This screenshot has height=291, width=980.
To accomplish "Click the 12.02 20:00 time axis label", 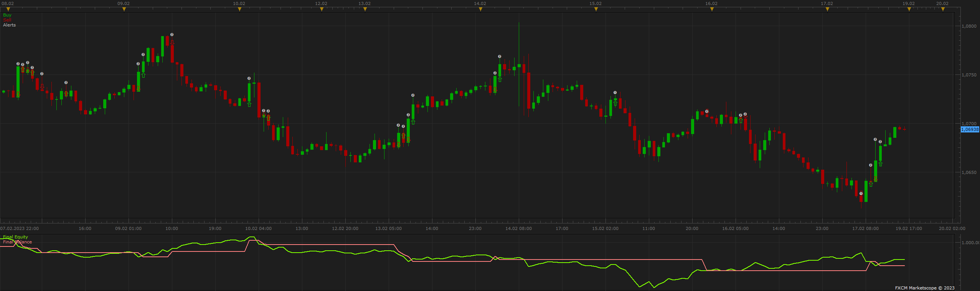I will pyautogui.click(x=345, y=228).
